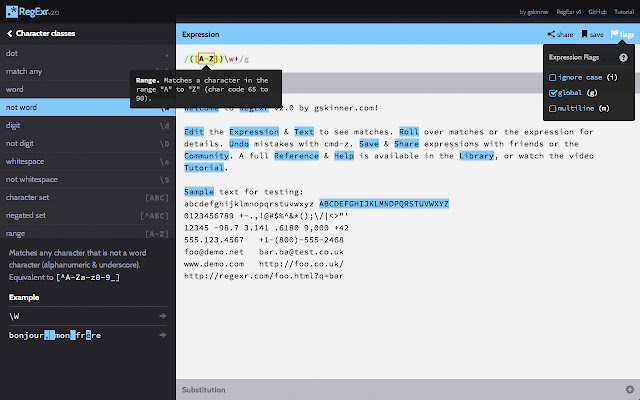The width and height of the screenshot is (640, 400).
Task: Open the by gskinner link
Action: tap(534, 12)
